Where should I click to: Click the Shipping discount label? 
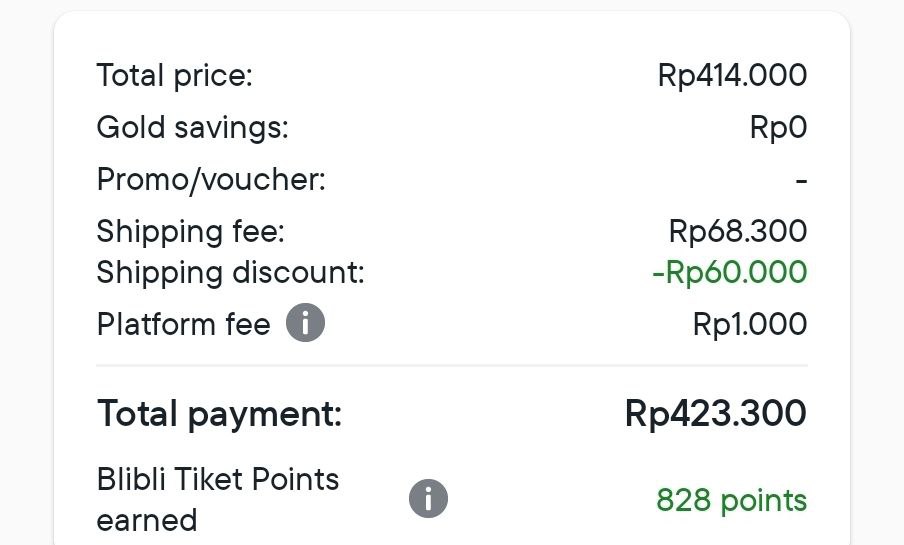point(230,272)
